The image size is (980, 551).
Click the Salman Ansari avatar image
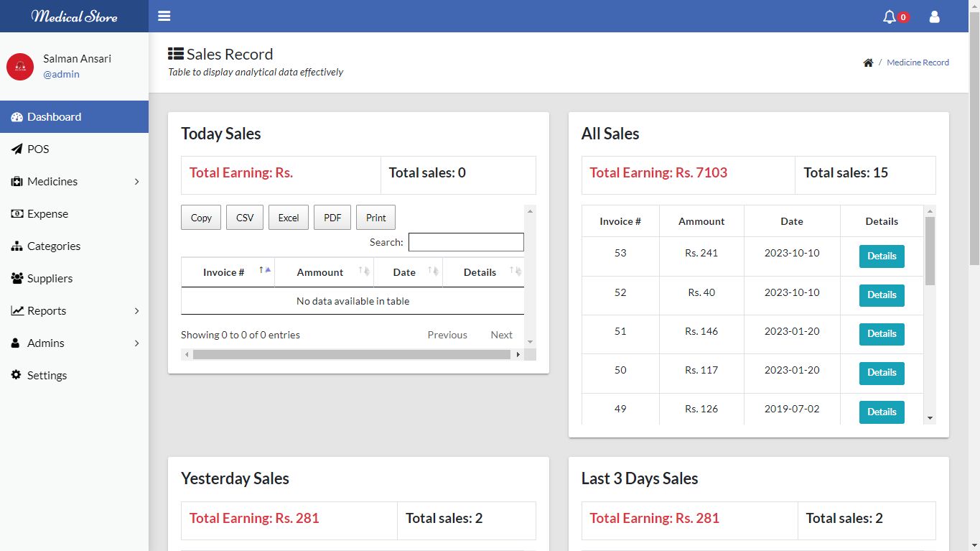coord(20,66)
